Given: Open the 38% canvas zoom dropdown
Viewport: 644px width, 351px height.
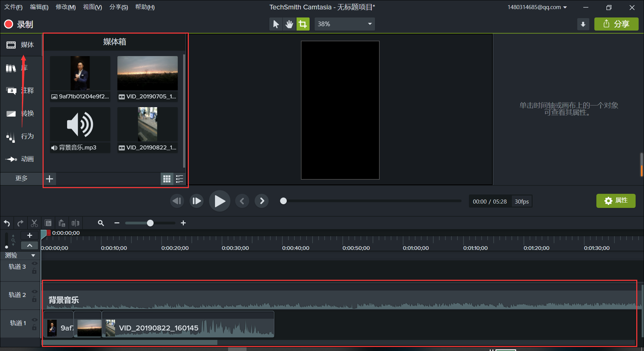Looking at the screenshot, I should (344, 24).
